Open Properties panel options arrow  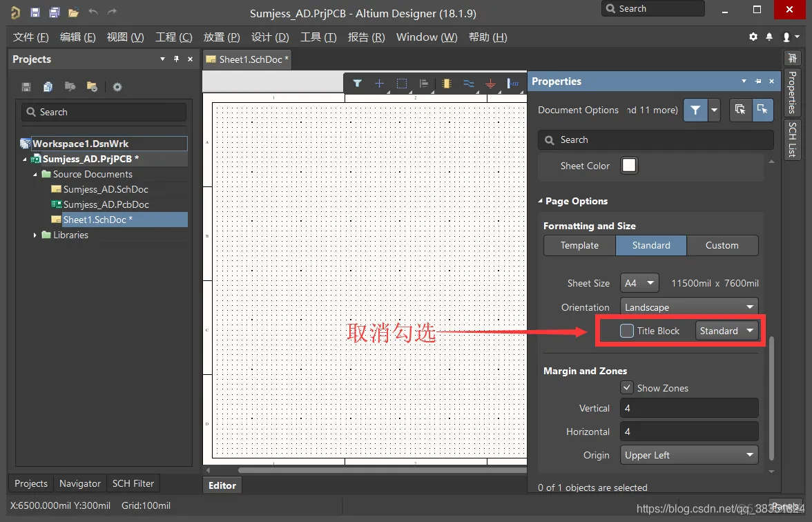tap(744, 81)
